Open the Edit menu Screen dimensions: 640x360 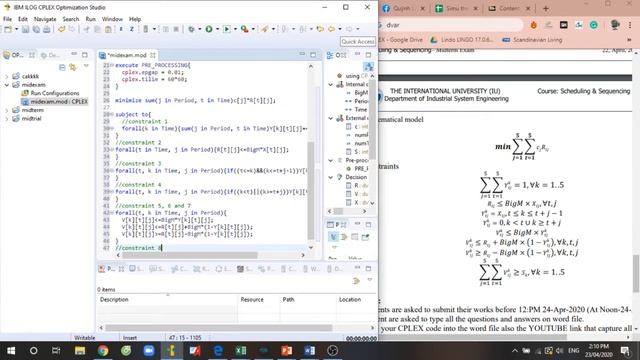click(x=23, y=19)
